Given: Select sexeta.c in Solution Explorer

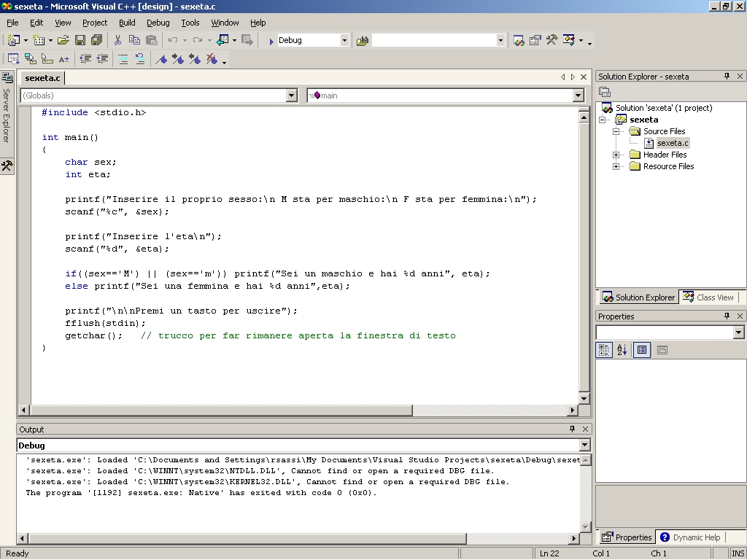Looking at the screenshot, I should click(x=672, y=143).
